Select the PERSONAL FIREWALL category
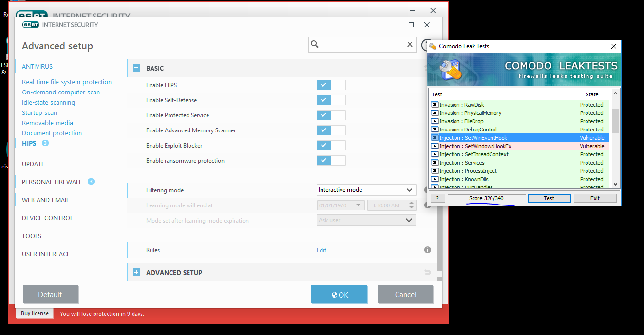 pos(52,182)
